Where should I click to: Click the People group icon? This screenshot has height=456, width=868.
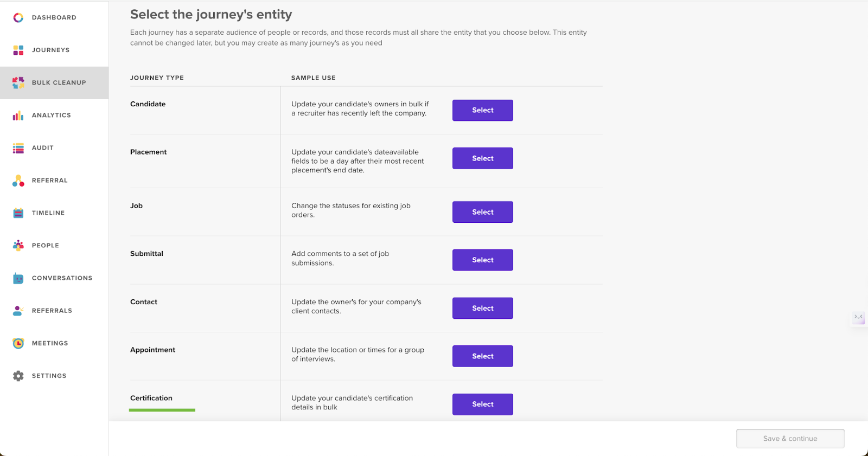18,245
